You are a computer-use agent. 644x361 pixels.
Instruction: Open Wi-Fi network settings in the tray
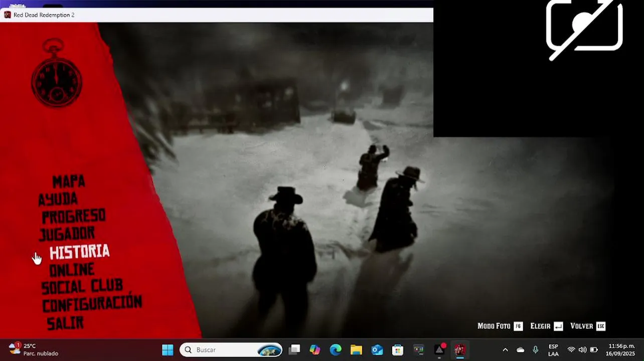(571, 349)
